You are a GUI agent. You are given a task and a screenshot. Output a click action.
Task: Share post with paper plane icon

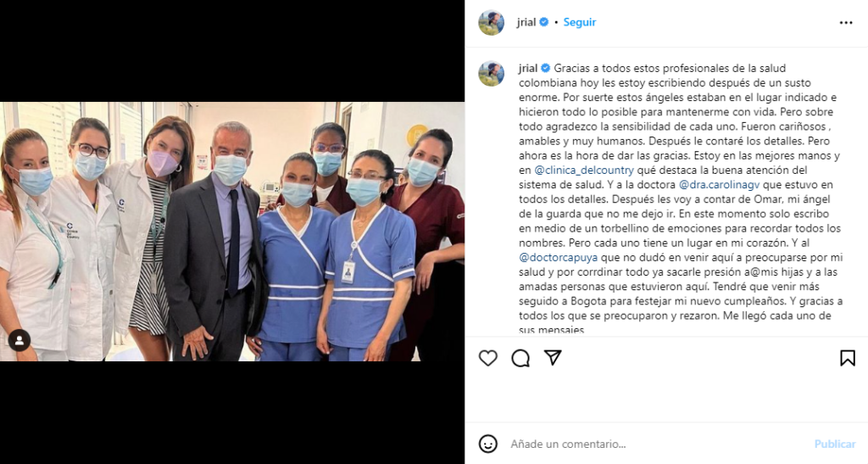(553, 358)
